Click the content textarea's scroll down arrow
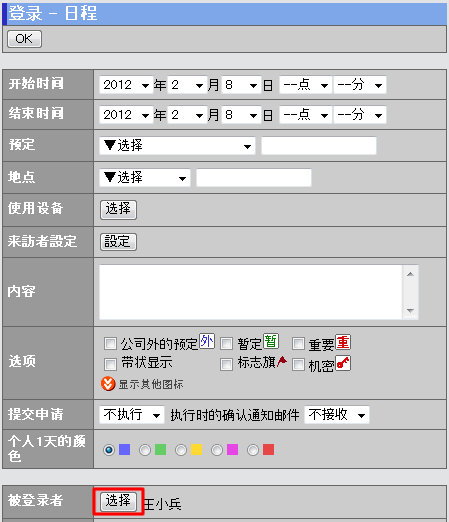This screenshot has height=522, width=449. point(410,310)
